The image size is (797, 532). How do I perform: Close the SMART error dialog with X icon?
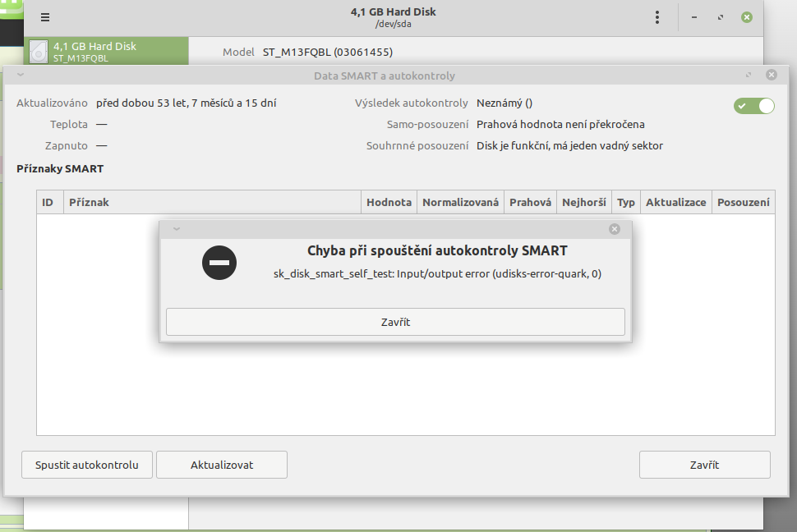615,229
